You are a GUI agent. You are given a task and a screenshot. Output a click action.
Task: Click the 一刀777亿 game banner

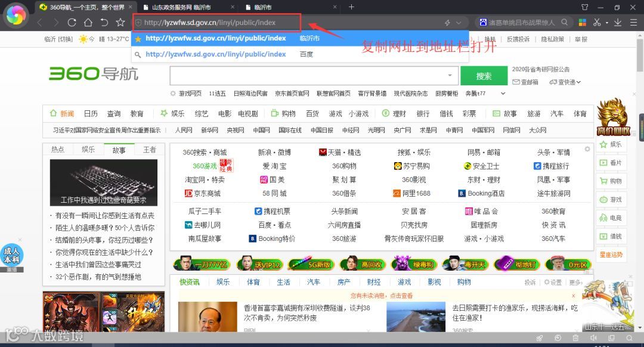pos(202,265)
